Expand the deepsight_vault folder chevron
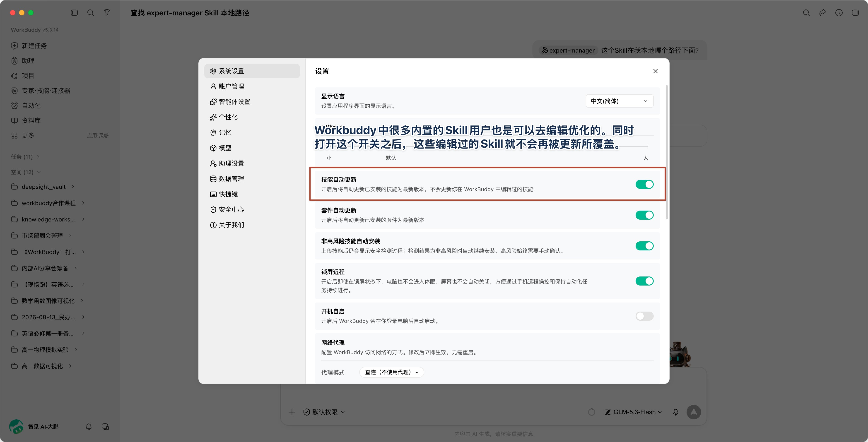 click(x=73, y=187)
